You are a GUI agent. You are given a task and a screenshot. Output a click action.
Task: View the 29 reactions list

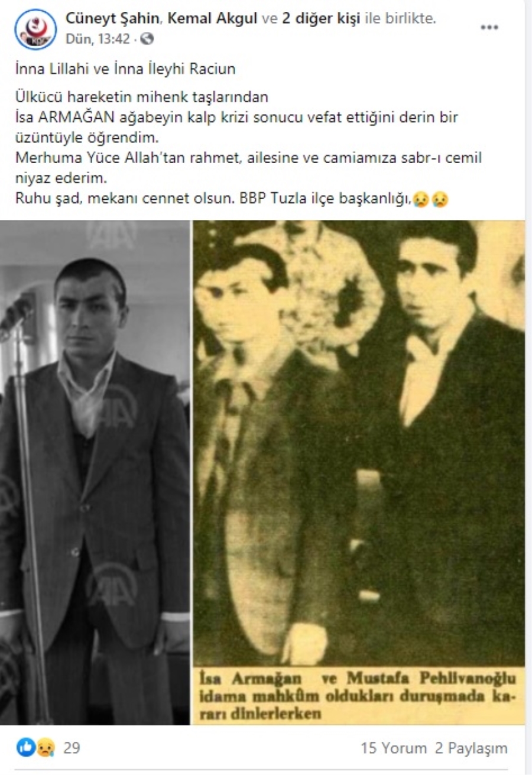click(72, 748)
